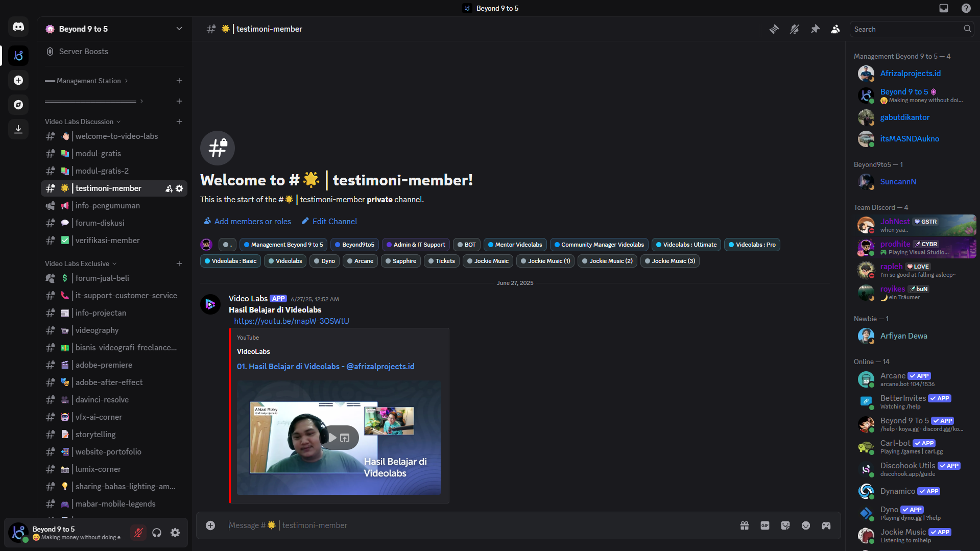980x551 pixels.
Task: Open the sticker picker
Action: pyautogui.click(x=785, y=525)
